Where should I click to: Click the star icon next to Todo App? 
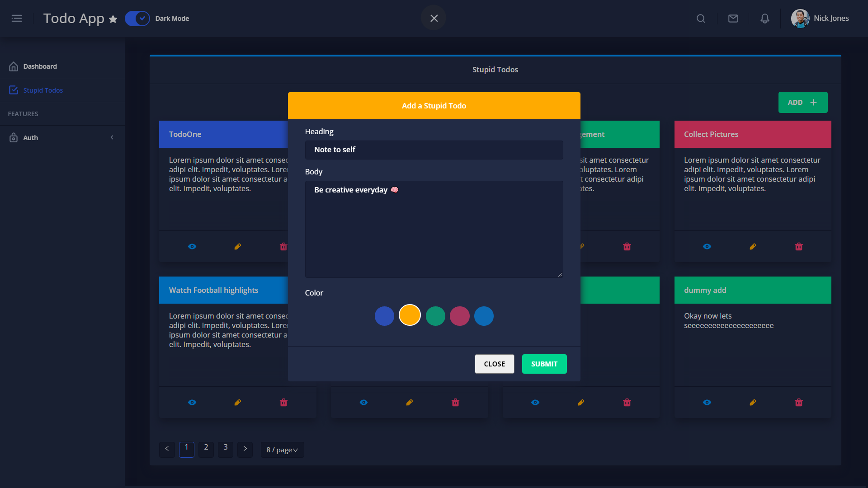tap(113, 19)
